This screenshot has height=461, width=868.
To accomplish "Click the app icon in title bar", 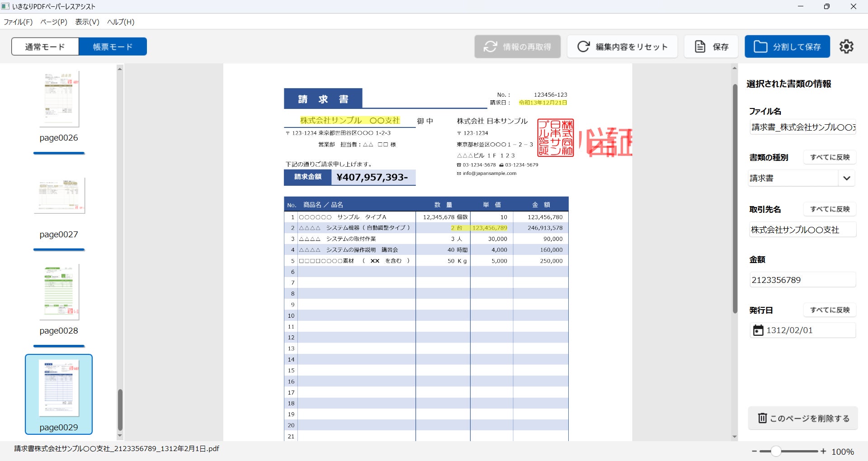I will pyautogui.click(x=5, y=6).
